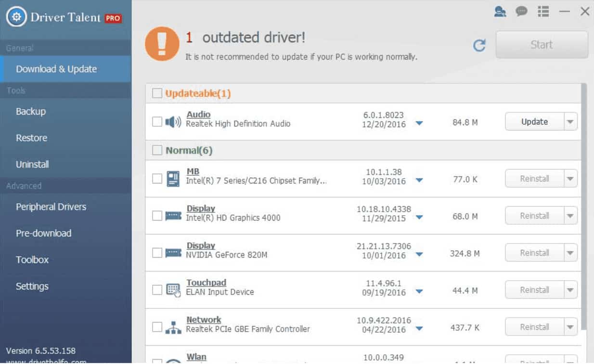The height and width of the screenshot is (364, 594).
Task: Click the refresh scan icon
Action: (479, 45)
